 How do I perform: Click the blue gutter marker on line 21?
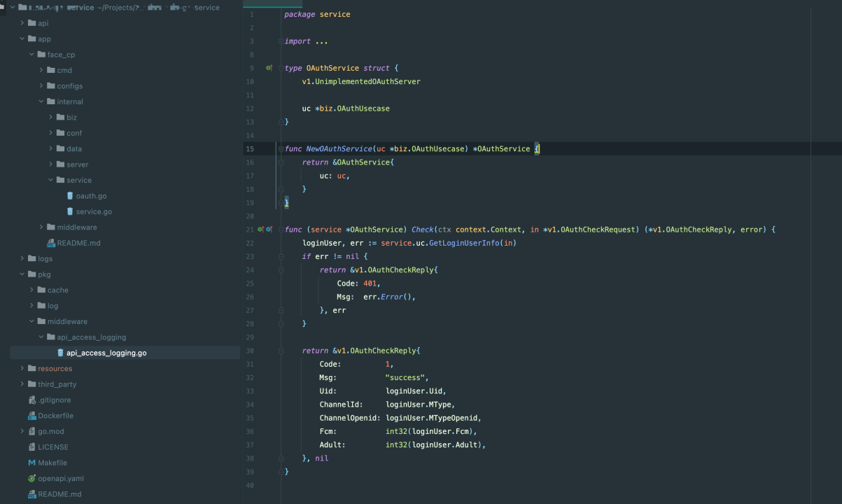click(269, 230)
